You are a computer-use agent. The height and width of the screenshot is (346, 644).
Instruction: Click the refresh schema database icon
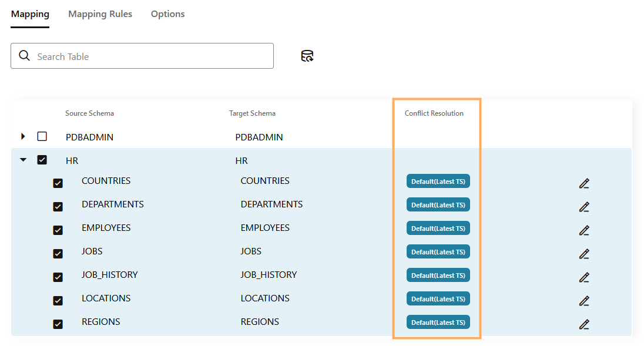pos(307,56)
